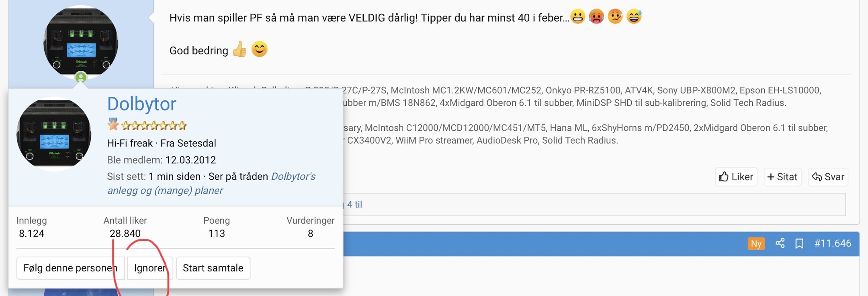868x296 pixels.
Task: Click the green online status icon
Action: 81,77
